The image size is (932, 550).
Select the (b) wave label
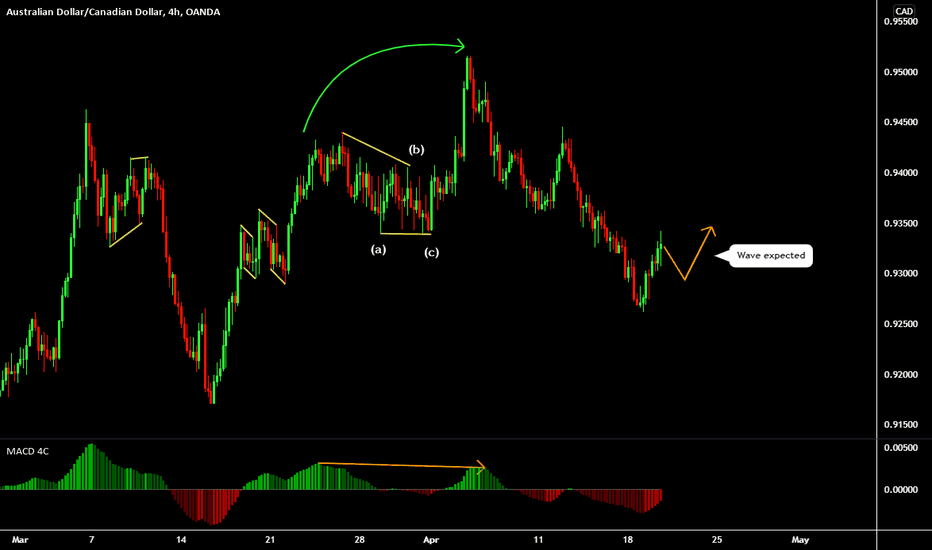pyautogui.click(x=416, y=149)
